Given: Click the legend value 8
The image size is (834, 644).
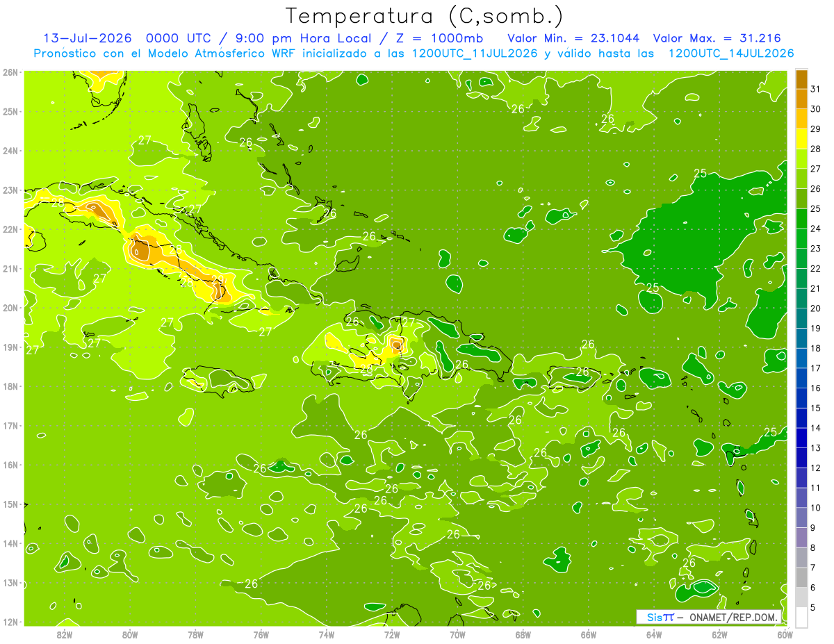Looking at the screenshot, I should point(813,548).
